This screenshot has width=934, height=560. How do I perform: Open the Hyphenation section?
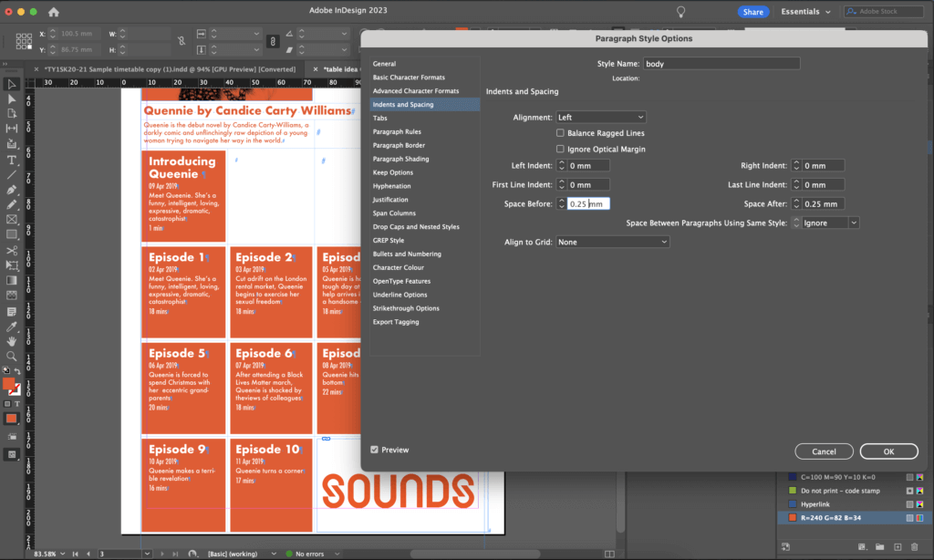(x=391, y=186)
